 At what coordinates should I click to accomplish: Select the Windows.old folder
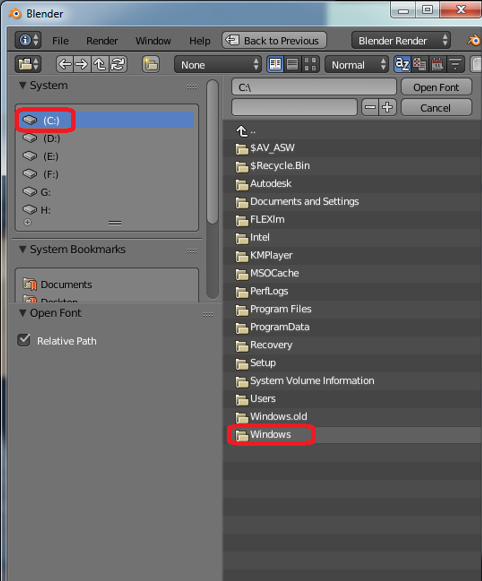tap(352, 417)
